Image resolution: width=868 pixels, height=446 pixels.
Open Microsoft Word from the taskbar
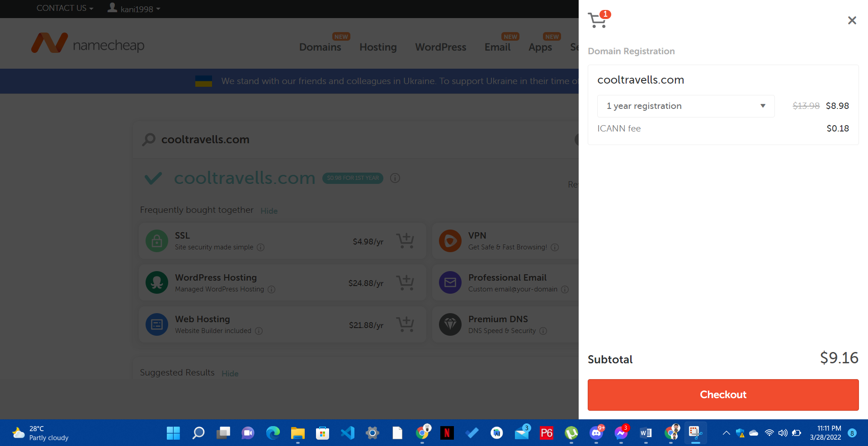pos(646,433)
